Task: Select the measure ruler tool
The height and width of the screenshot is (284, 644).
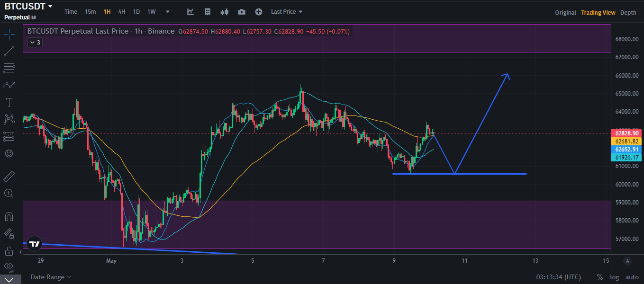Action: click(x=9, y=176)
